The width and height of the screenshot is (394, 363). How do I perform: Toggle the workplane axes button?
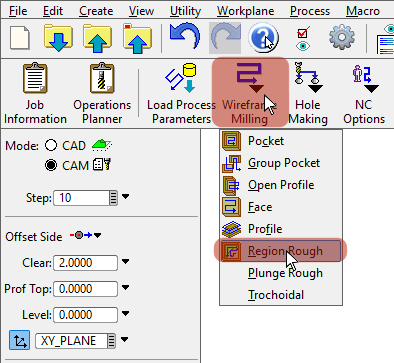[x=19, y=340]
